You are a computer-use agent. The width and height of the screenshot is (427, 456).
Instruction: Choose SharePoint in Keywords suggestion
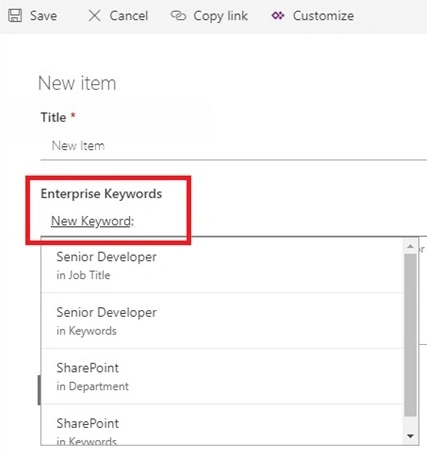(x=222, y=425)
